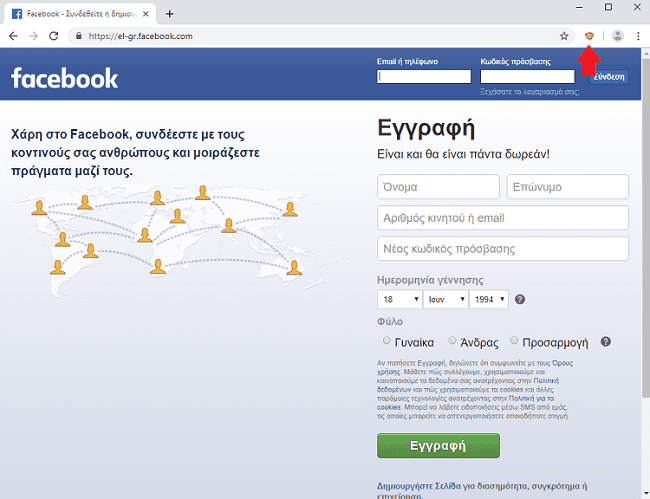This screenshot has width=650, height=499.
Task: Open the Πολιτική δεδομένων link
Action: tap(546, 380)
